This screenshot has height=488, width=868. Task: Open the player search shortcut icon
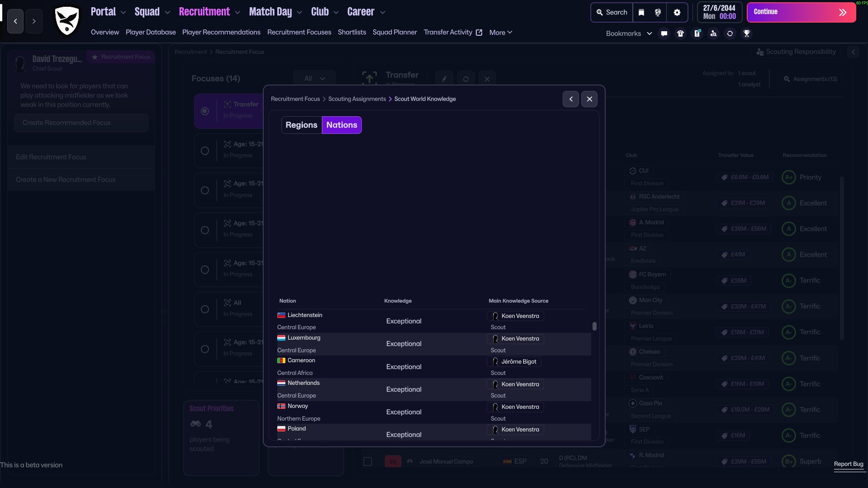(x=713, y=33)
